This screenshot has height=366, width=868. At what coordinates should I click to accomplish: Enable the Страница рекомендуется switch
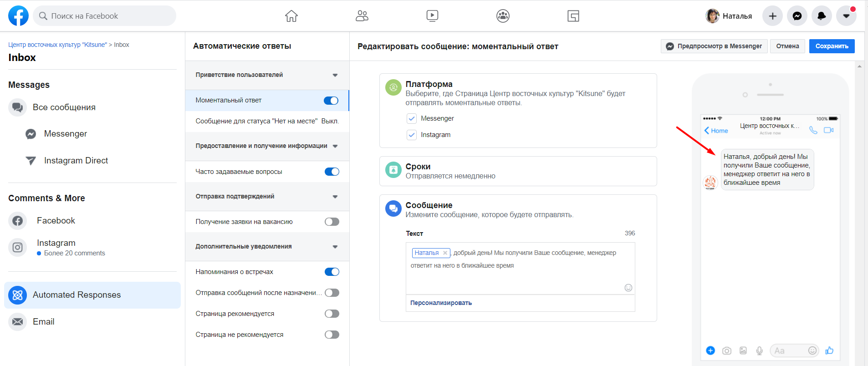[x=332, y=314]
